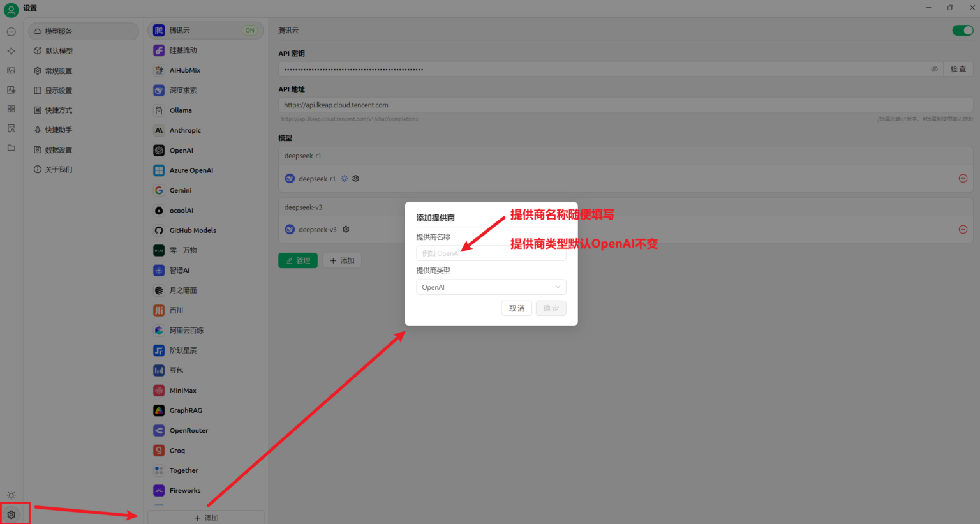Open the knowledge base sidebar icon

pos(11,128)
